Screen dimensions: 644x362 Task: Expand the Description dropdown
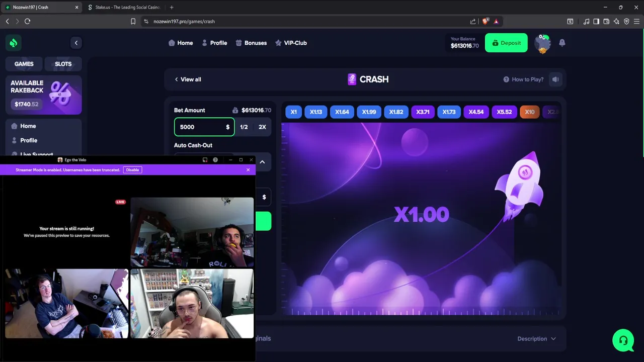[x=536, y=339]
